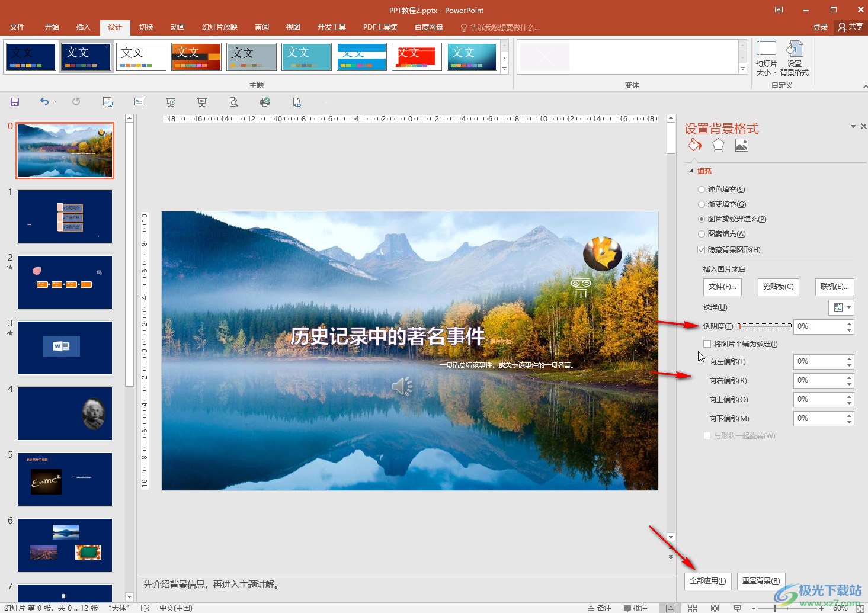Click the presentation chart icon in quick toolbar
The width and height of the screenshot is (868, 613).
(x=202, y=102)
